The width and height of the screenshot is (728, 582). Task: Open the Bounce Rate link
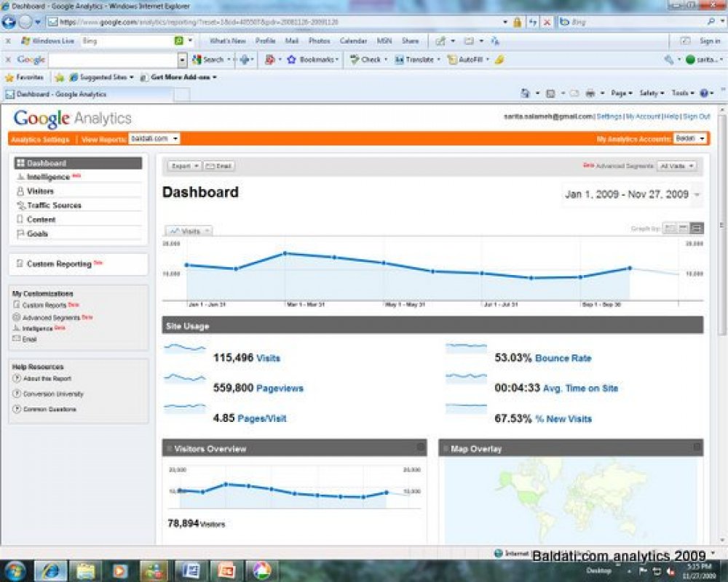point(563,359)
